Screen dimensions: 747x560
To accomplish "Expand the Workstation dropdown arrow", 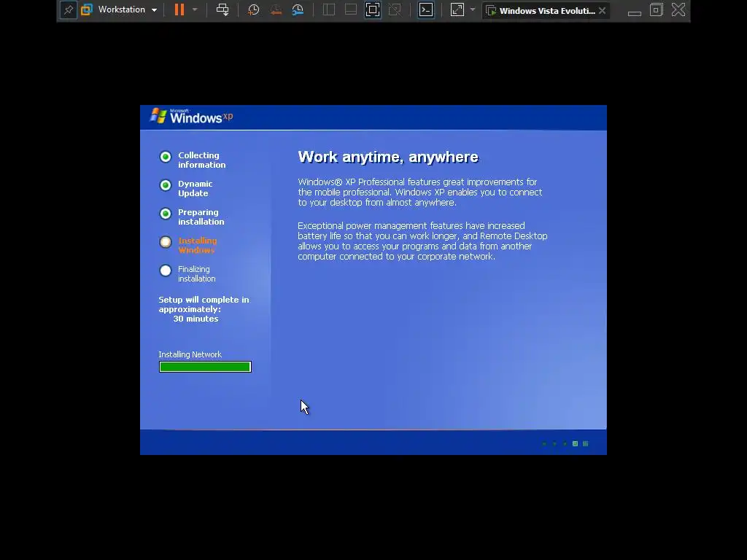I will [154, 10].
